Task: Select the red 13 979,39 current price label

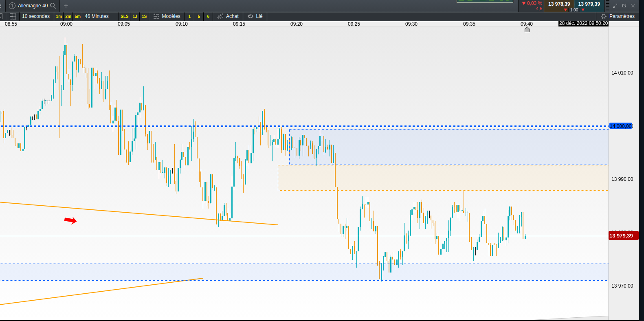Action: coord(623,236)
